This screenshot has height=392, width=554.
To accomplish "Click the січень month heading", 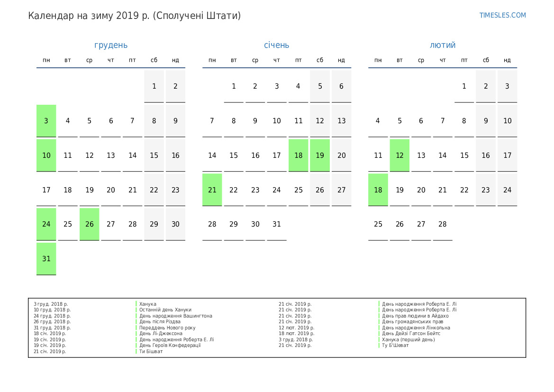I will (x=276, y=45).
